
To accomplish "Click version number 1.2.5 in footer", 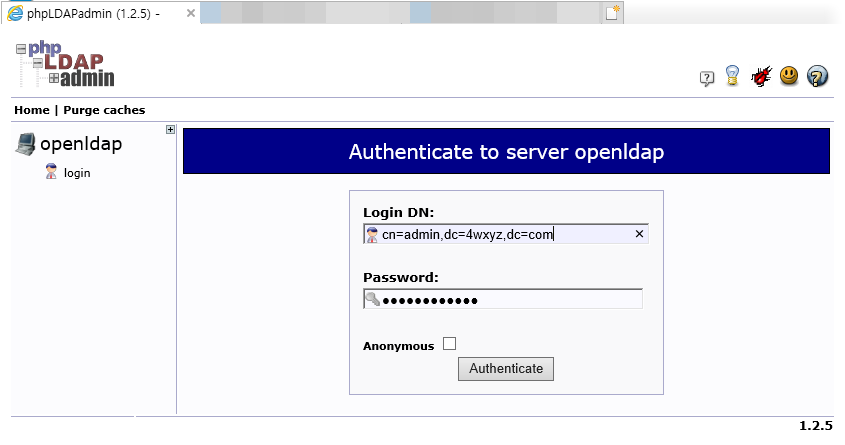I will pyautogui.click(x=816, y=426).
